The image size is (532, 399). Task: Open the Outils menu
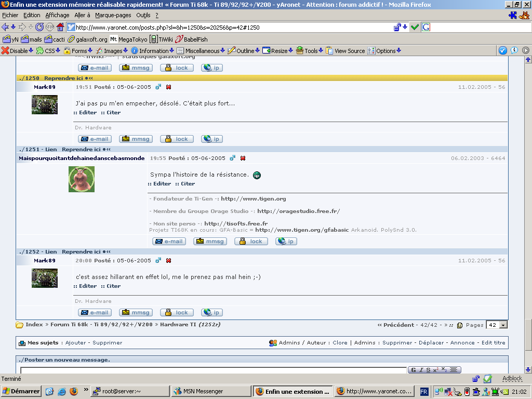[x=143, y=15]
